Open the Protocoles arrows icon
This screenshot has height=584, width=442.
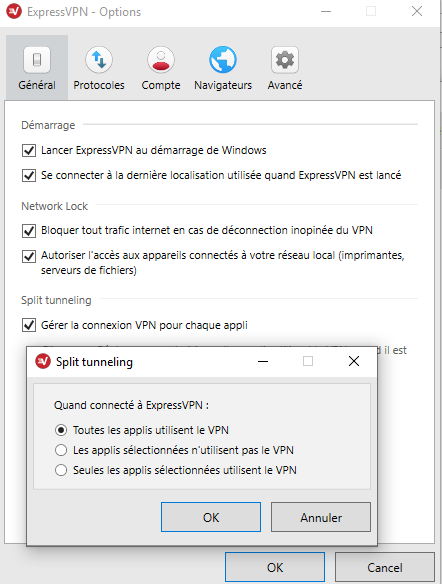99,60
